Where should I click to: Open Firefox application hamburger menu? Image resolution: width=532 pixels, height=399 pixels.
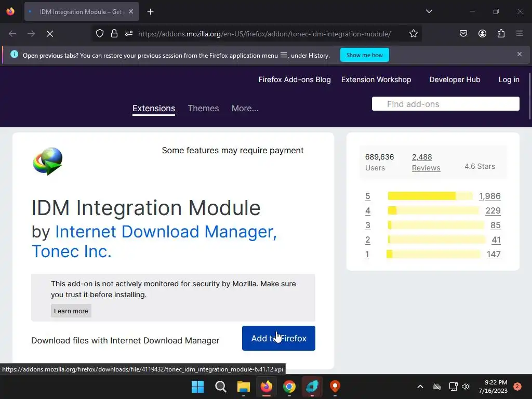520,34
